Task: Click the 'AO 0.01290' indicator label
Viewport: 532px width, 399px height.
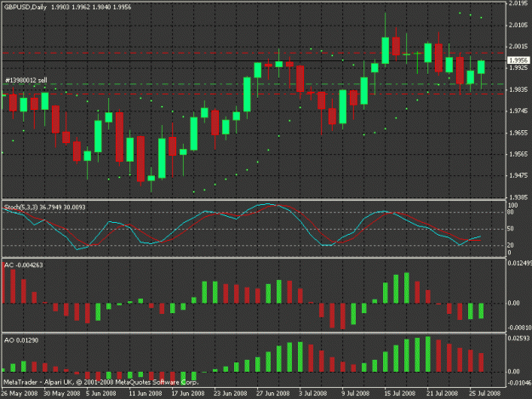Action: click(21, 340)
